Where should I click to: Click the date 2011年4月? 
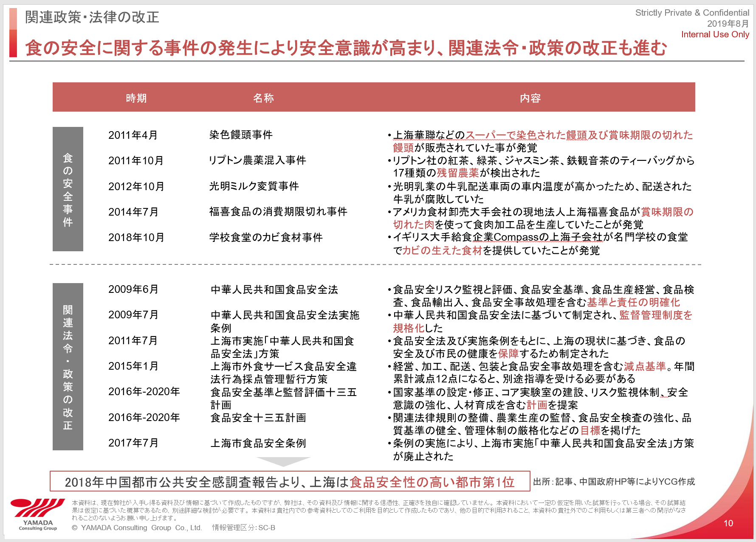(x=133, y=135)
